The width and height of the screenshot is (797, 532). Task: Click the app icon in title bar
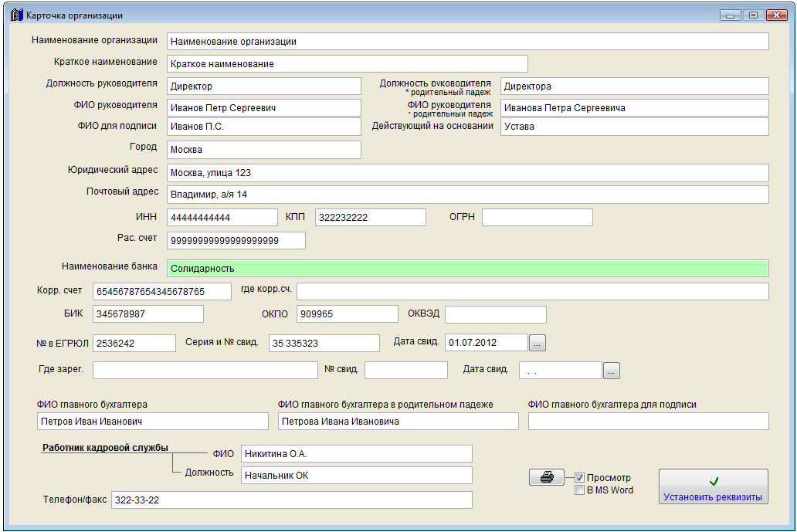pos(16,15)
